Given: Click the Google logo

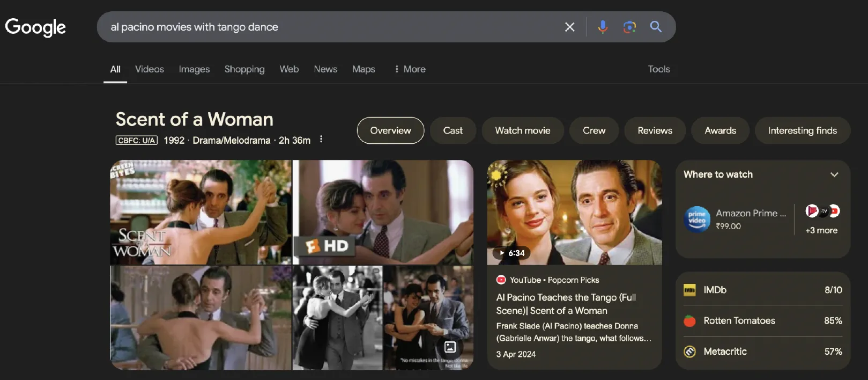Looking at the screenshot, I should point(35,27).
